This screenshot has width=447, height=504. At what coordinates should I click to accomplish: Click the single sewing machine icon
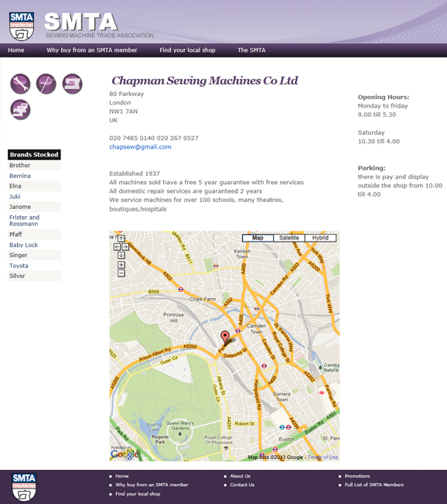click(72, 84)
